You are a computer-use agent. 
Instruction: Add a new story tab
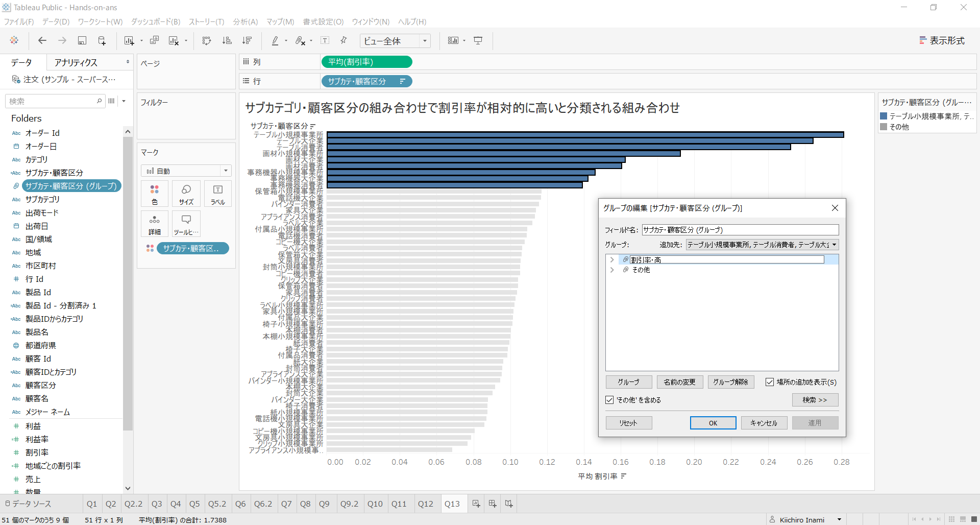click(x=509, y=504)
